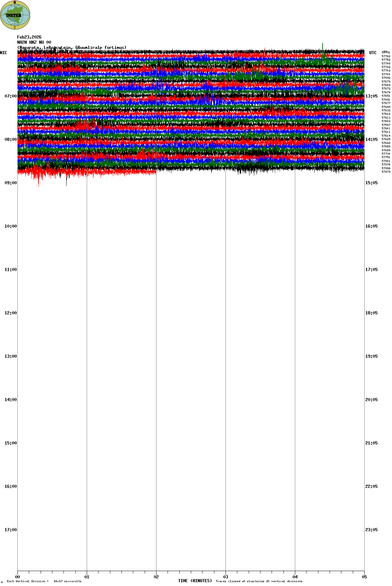
Task: Select the 17:00 local time label
Action: tap(10, 530)
